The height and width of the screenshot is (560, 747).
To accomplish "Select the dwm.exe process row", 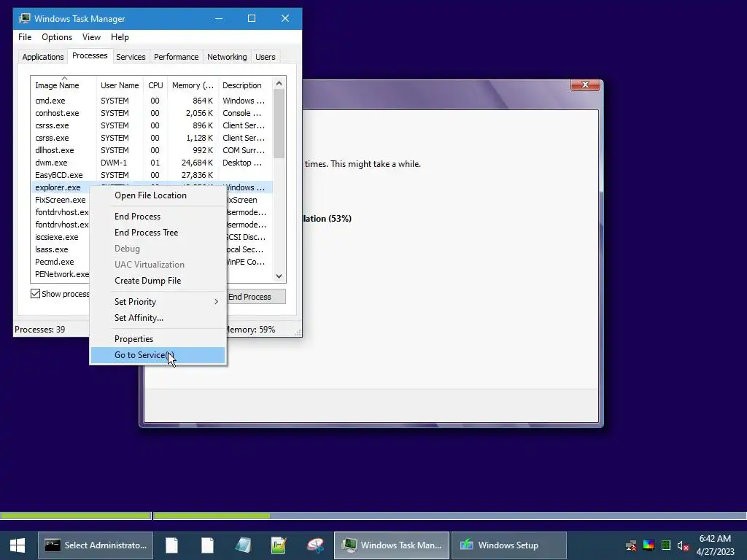I will (x=152, y=163).
